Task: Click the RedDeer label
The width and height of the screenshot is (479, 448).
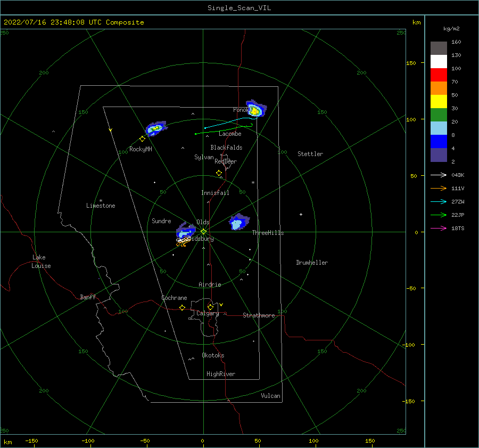Action: coord(226,161)
